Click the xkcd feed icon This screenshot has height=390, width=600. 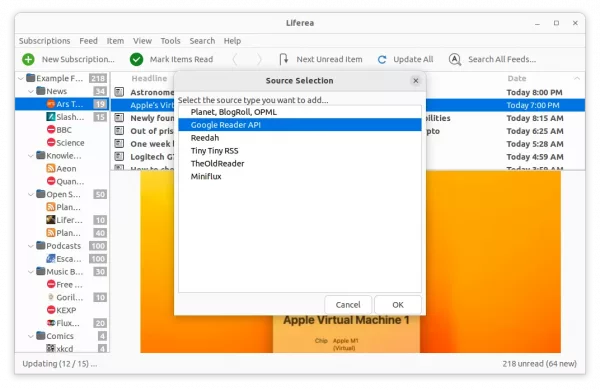51,348
